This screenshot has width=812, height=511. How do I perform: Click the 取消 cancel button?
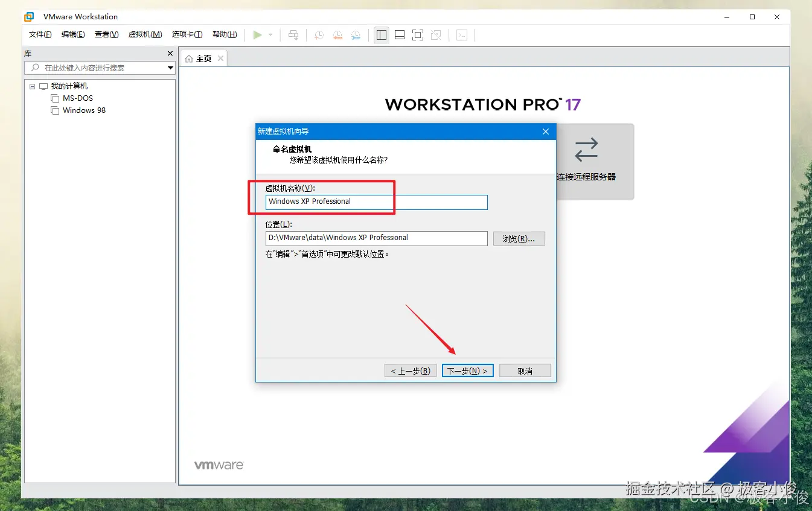(x=525, y=370)
